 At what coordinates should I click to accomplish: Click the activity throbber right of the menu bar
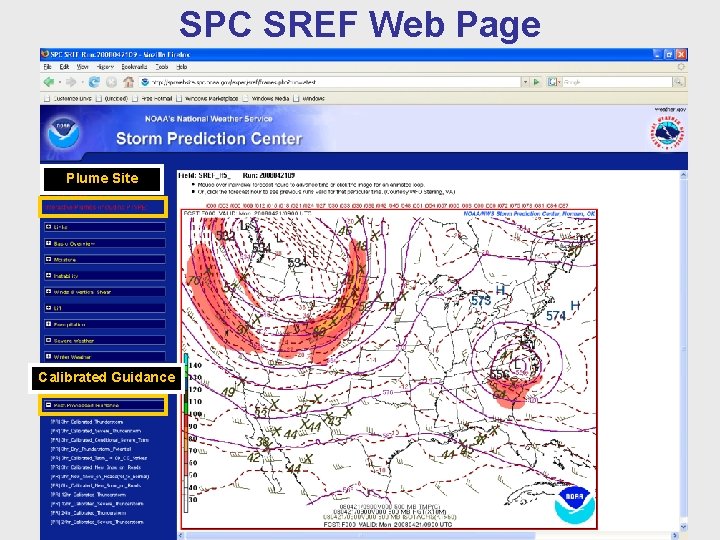point(681,67)
